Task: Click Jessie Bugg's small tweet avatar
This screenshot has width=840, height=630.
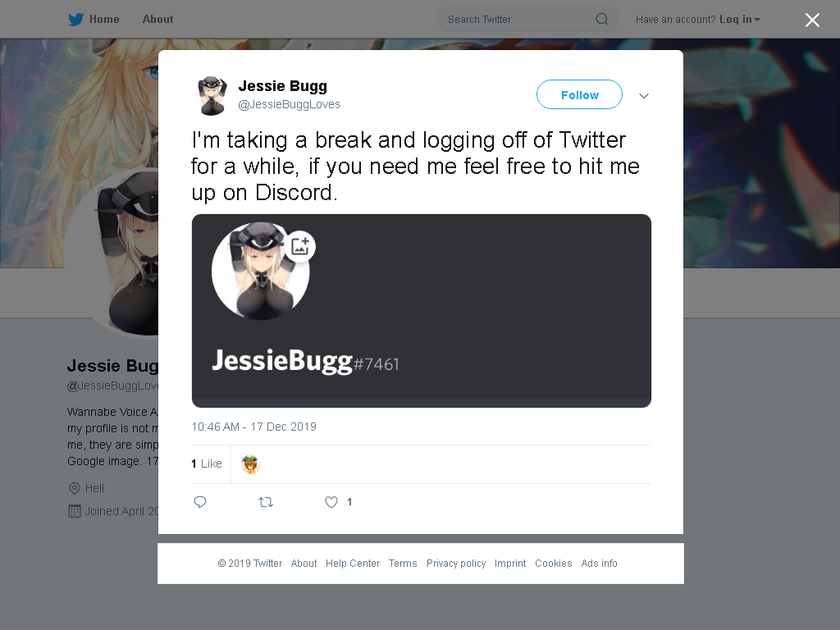Action: [x=212, y=95]
